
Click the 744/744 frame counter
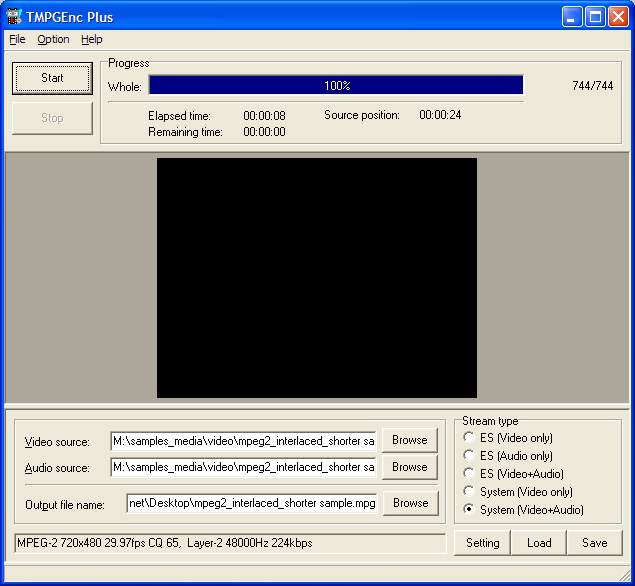click(592, 86)
